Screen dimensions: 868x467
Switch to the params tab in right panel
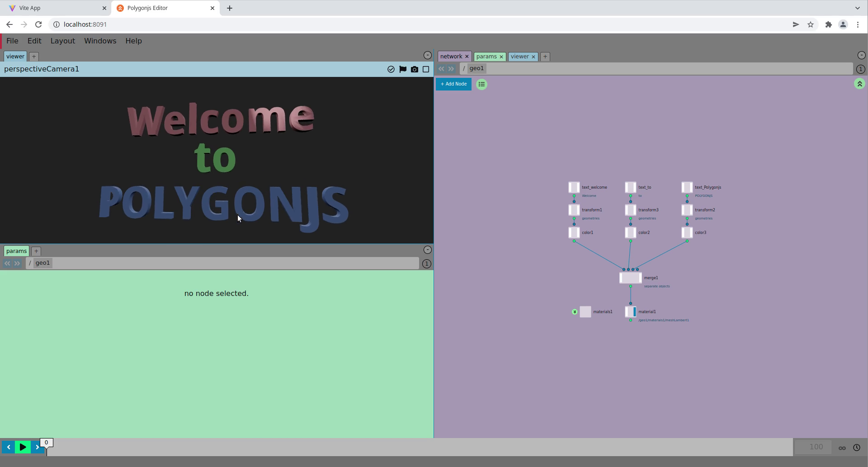point(486,57)
